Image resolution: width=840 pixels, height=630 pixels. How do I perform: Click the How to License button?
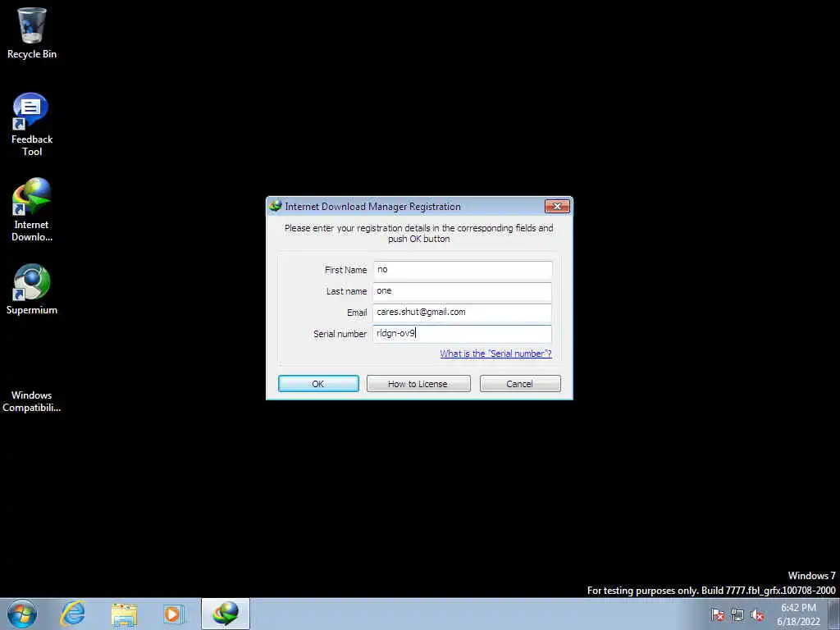click(x=418, y=384)
